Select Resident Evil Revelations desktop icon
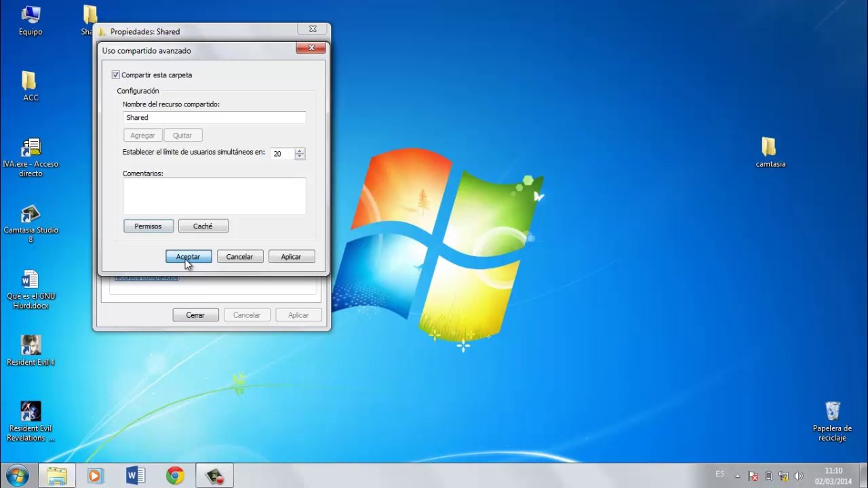This screenshot has height=488, width=868. [x=31, y=421]
